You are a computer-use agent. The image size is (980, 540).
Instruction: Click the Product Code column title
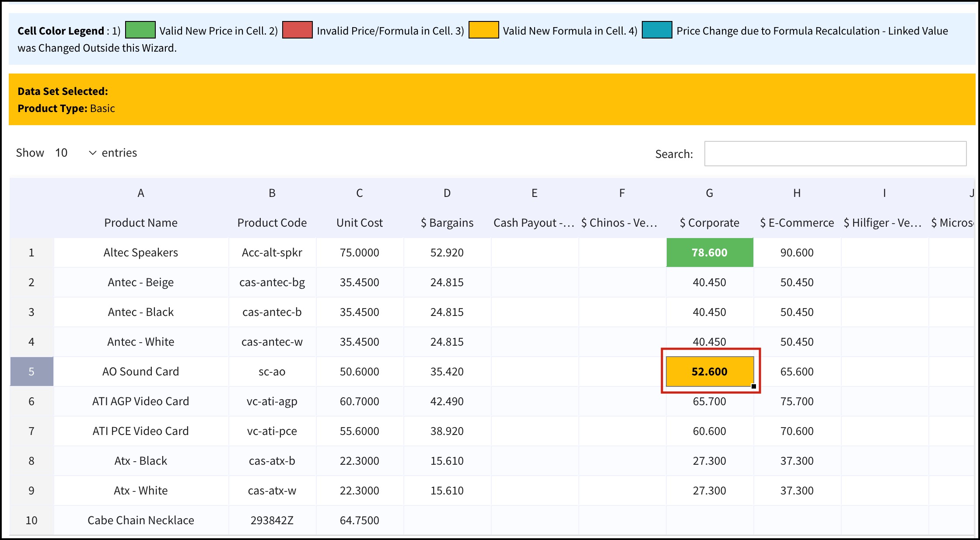pyautogui.click(x=272, y=223)
